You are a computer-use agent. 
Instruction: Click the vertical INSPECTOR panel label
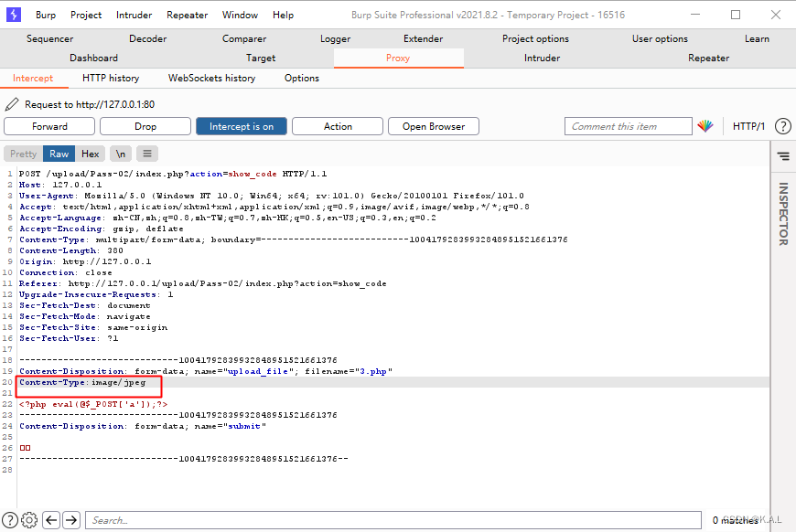pos(783,214)
